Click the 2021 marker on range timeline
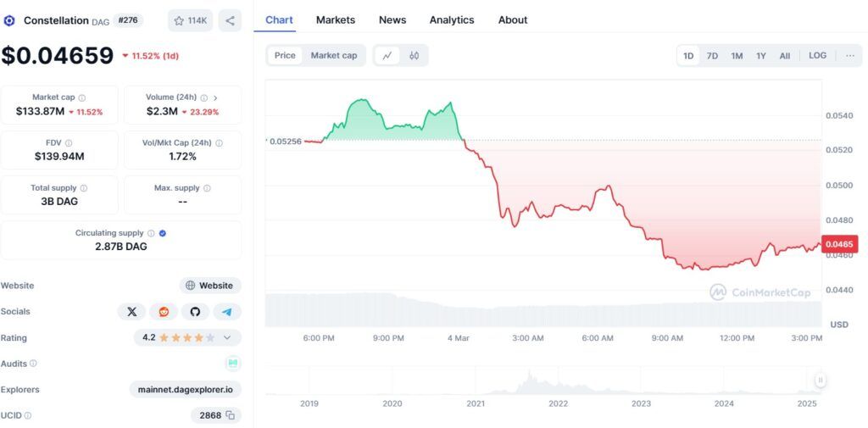The image size is (868, 428). (475, 403)
